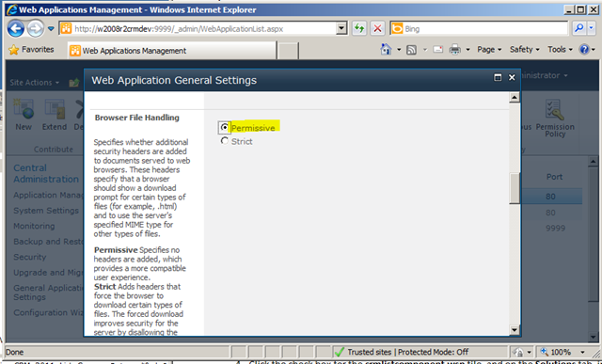The width and height of the screenshot is (602, 364).
Task: Click the Central Administration link
Action: click(x=46, y=173)
